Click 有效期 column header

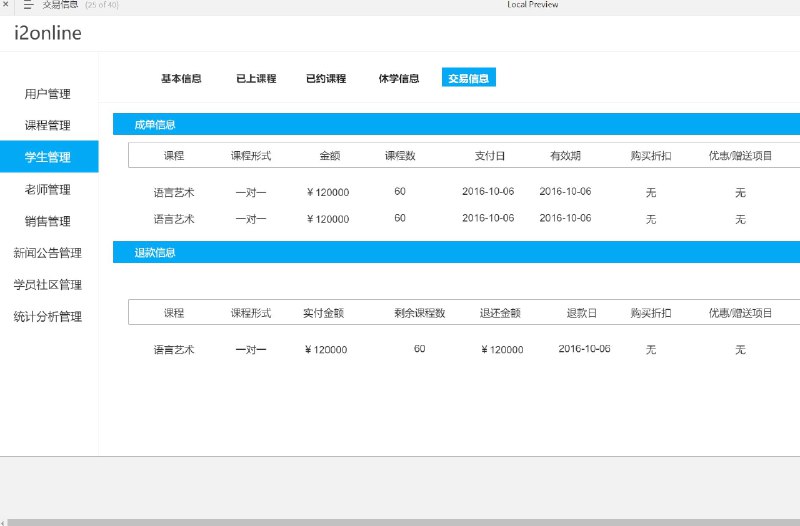[565, 156]
